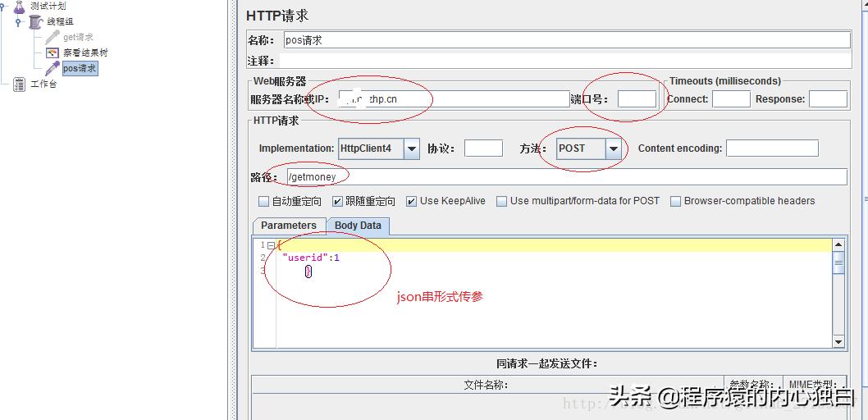Click the 名称 name input field
Screen dimensions: 868x420
tap(567, 40)
